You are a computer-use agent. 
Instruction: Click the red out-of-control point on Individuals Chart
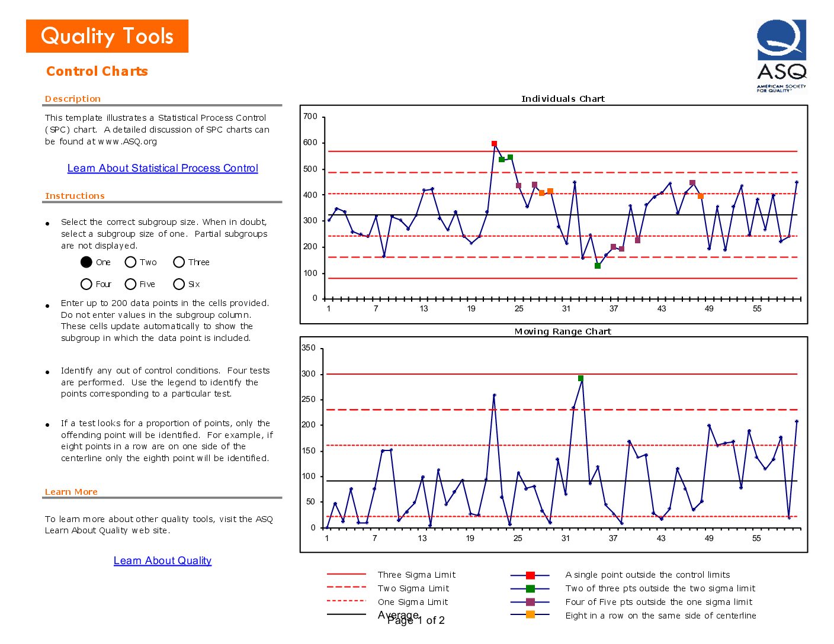(x=494, y=144)
